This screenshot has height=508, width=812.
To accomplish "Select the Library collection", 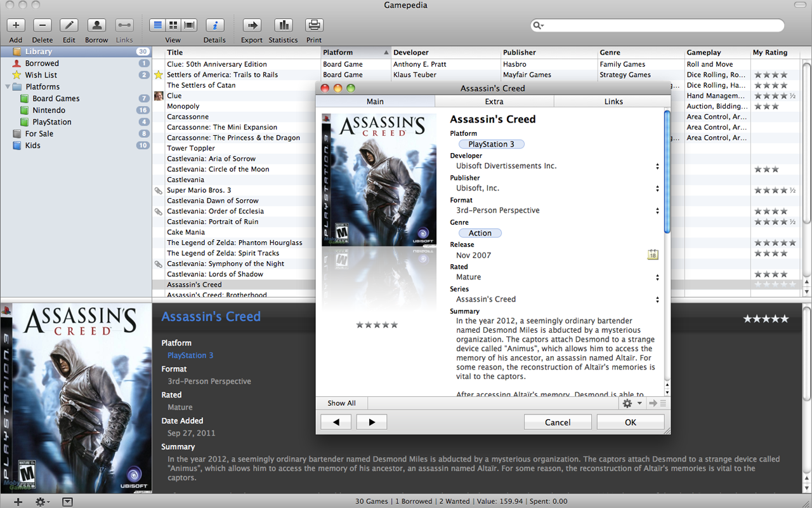I will 76,52.
